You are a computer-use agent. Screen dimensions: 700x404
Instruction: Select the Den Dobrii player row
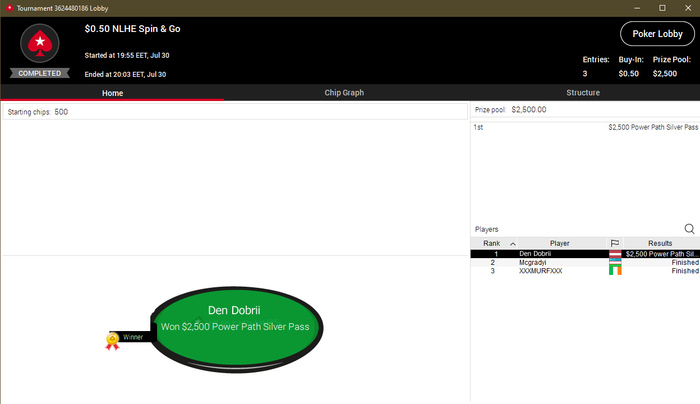pos(585,254)
